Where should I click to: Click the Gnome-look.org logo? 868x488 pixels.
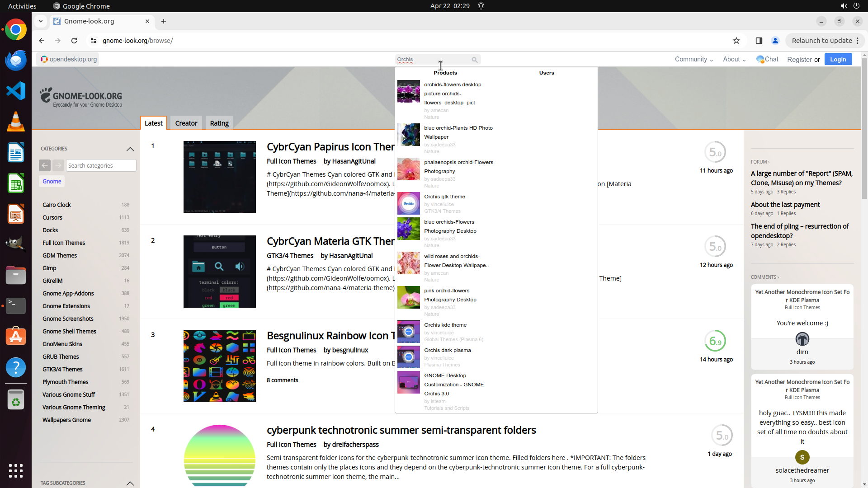coord(81,97)
